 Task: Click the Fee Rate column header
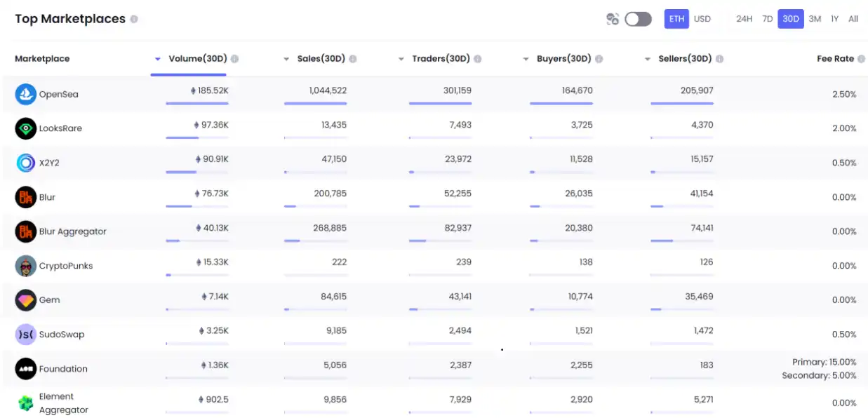[835, 59]
